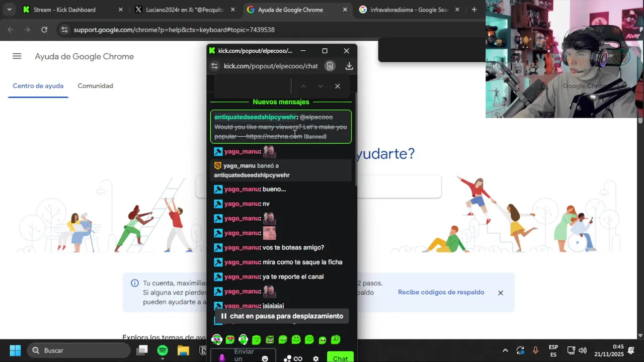
Task: Open emoji picker smiley in chat input
Action: click(265, 358)
